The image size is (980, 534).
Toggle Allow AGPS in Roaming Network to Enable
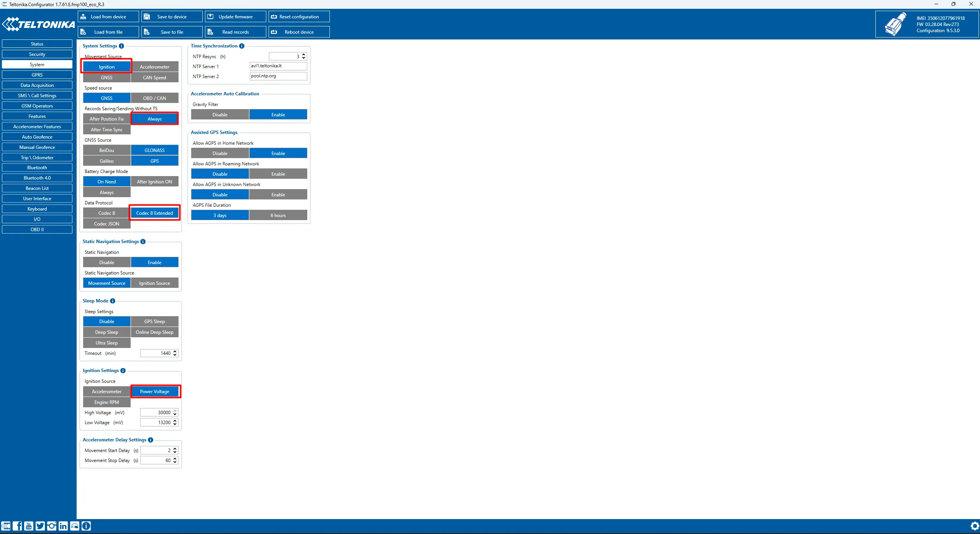click(x=277, y=174)
